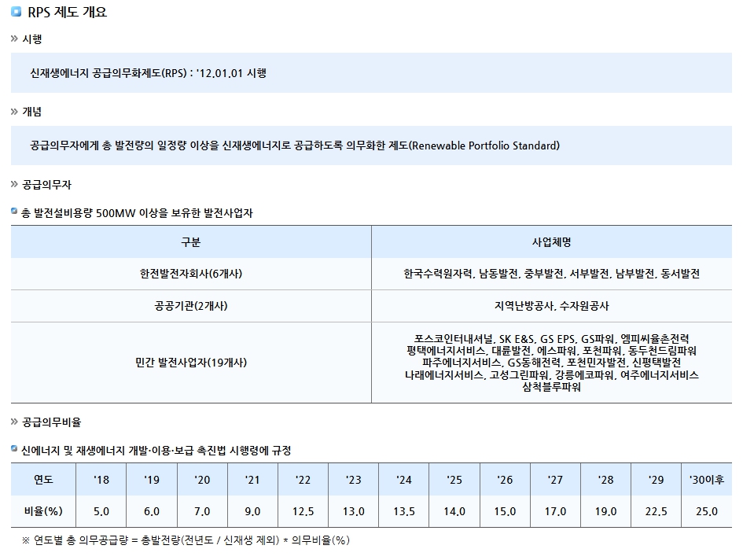The image size is (743, 560).
Task: Click the 사업체명 column header
Action: point(551,241)
